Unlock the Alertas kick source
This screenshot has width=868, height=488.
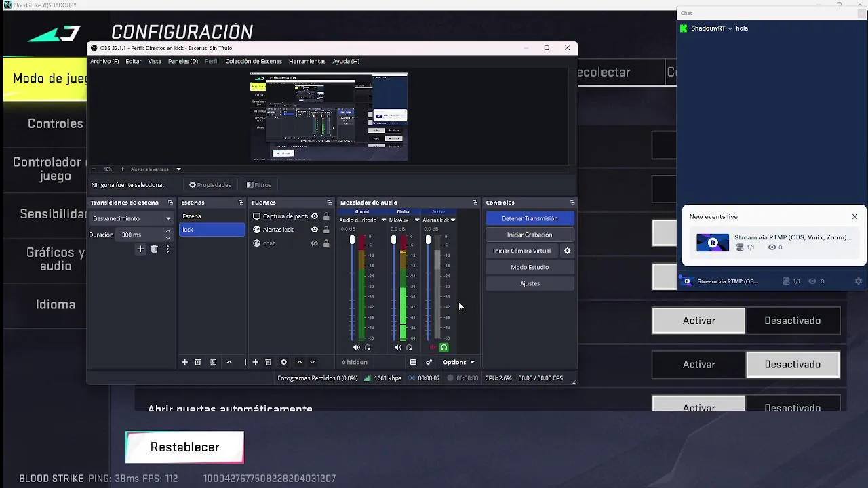coord(326,230)
